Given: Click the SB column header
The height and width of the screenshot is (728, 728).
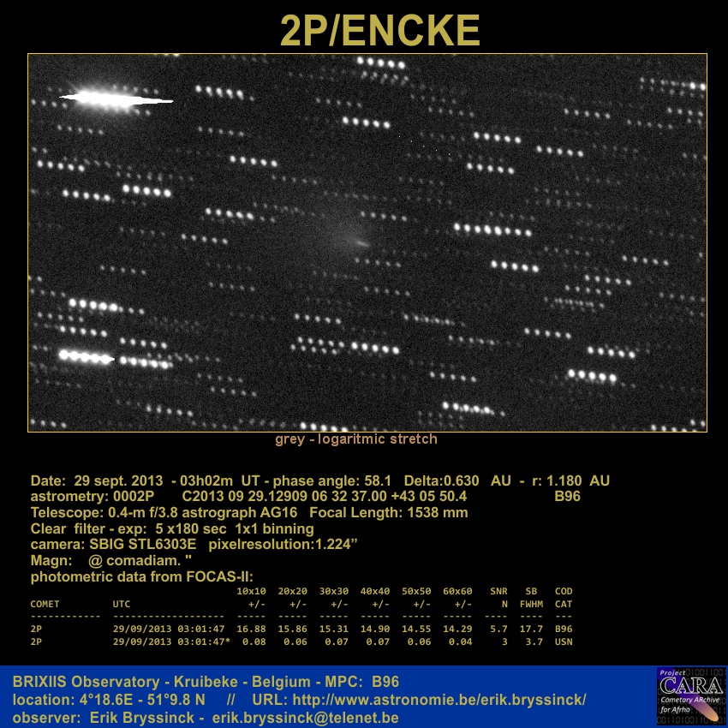Looking at the screenshot, I should click(x=531, y=592).
